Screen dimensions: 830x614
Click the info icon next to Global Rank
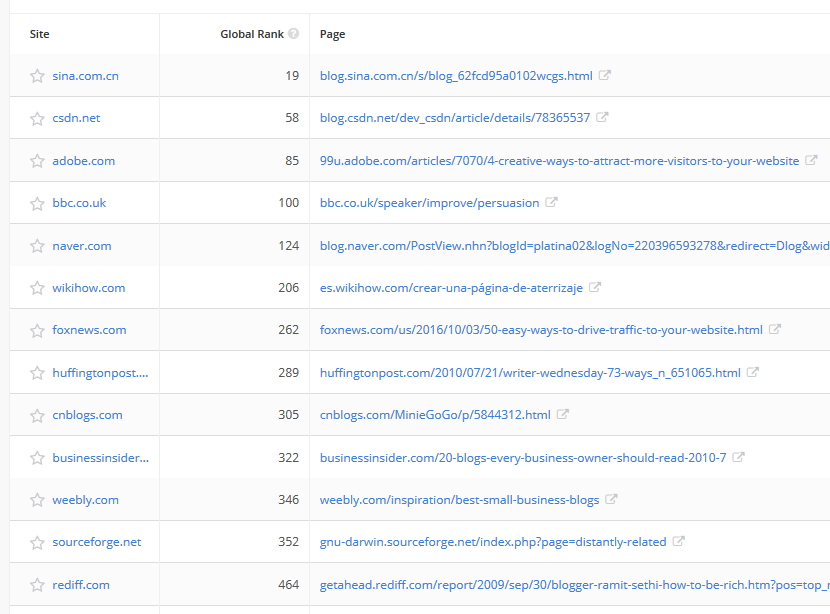click(x=293, y=33)
